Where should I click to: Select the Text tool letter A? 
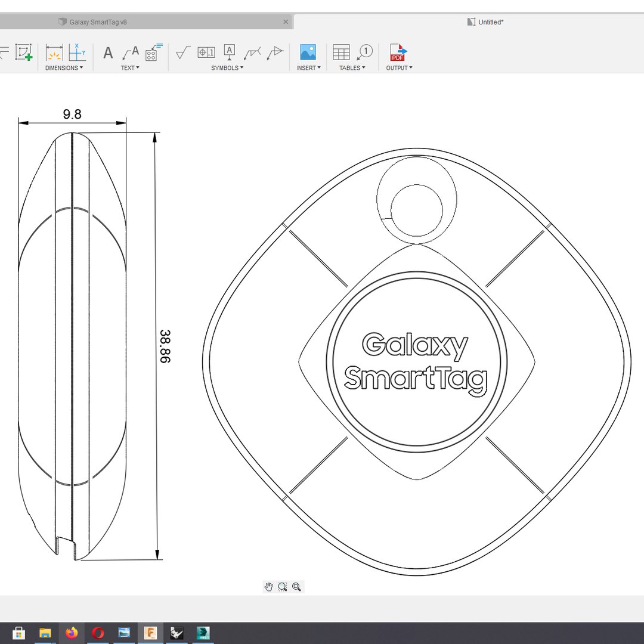coord(107,52)
